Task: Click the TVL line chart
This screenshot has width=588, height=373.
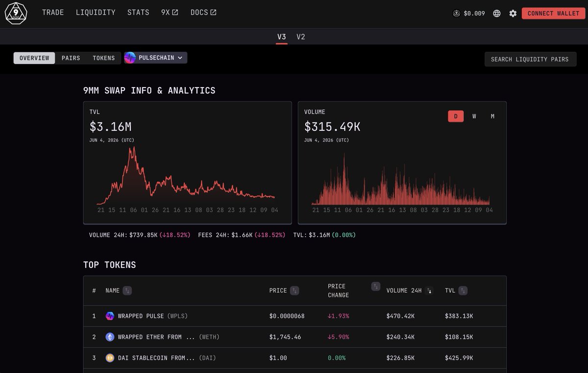Action: click(x=186, y=176)
